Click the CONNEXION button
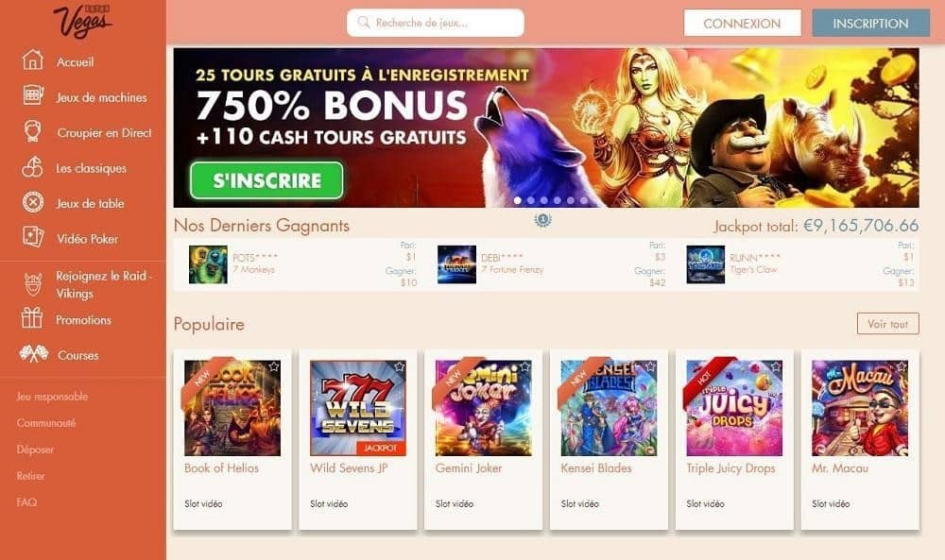This screenshot has height=560, width=945. coord(742,23)
